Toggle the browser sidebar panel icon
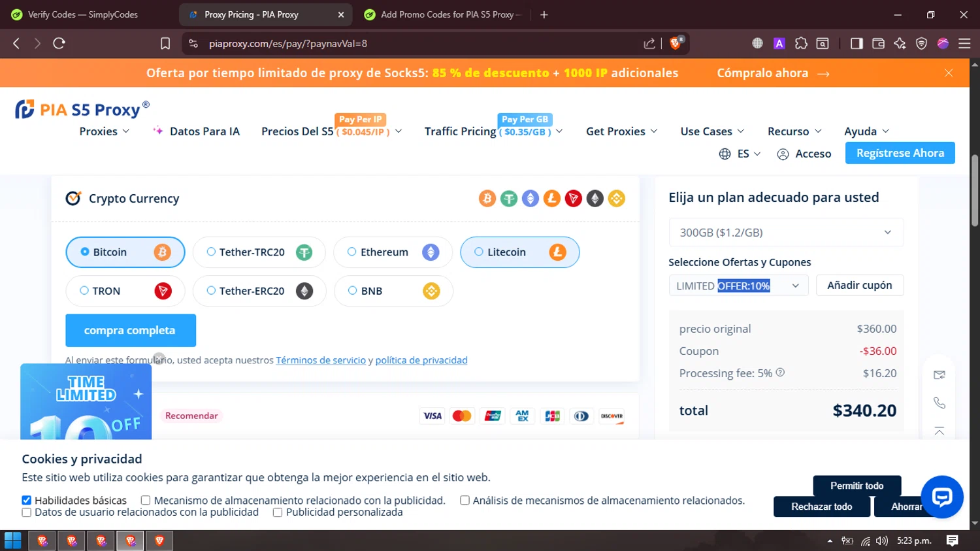 pos(857,43)
